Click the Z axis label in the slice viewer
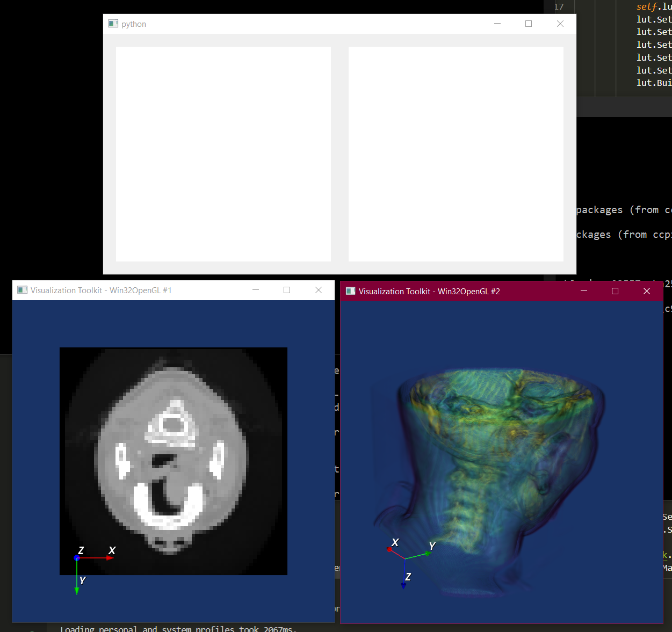672x632 pixels. pyautogui.click(x=81, y=550)
